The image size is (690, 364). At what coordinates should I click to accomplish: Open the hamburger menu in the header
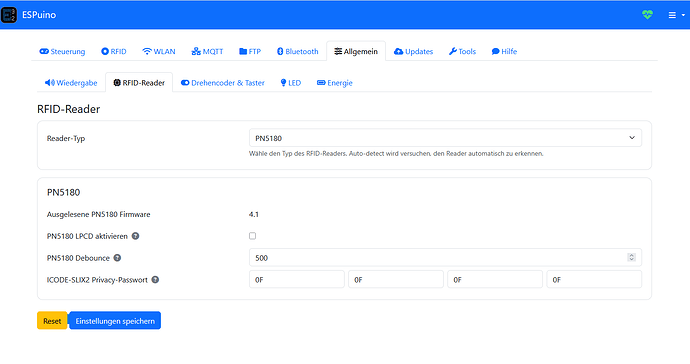[x=676, y=15]
